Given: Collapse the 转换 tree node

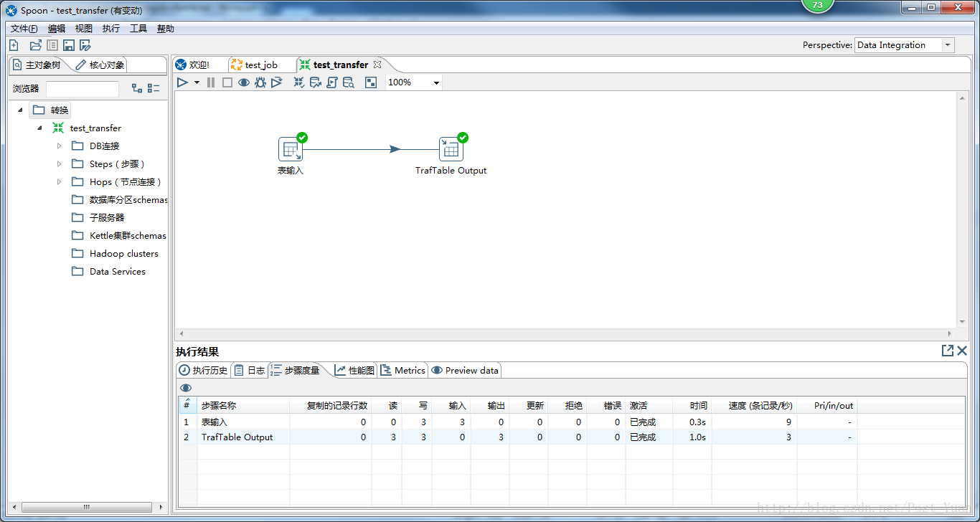Looking at the screenshot, I should point(20,110).
